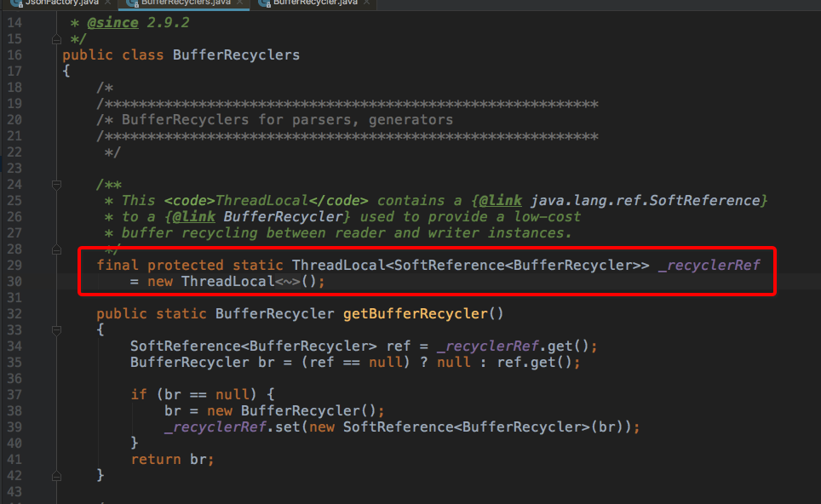821x504 pixels.
Task: Collapse the _recyclerRef declaration fold at line 28
Action: 56,249
